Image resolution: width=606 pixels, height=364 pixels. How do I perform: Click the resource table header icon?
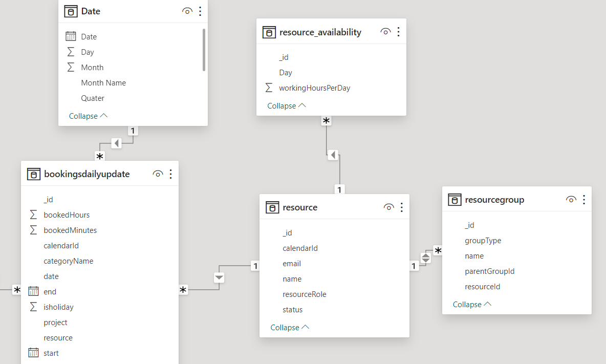click(272, 207)
